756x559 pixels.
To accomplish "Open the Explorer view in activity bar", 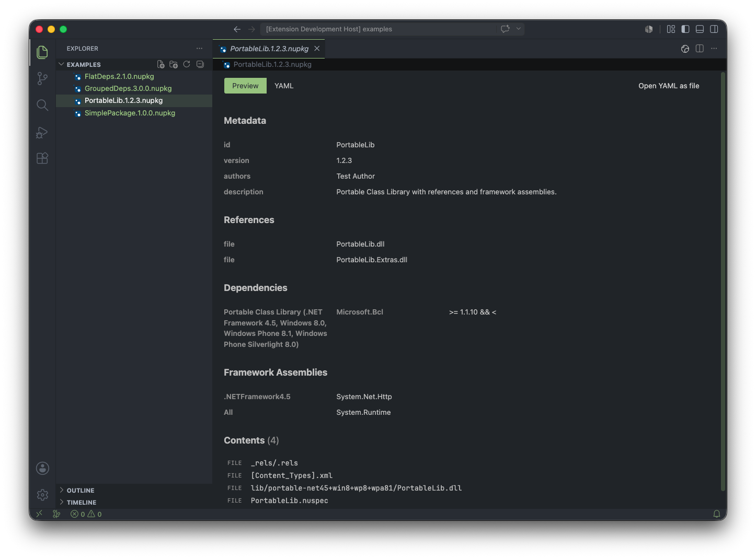I will [x=42, y=52].
